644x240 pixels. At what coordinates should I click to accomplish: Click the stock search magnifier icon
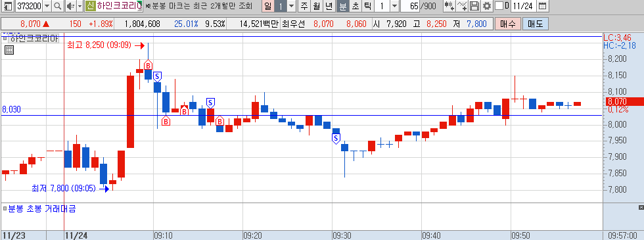[x=58, y=6]
